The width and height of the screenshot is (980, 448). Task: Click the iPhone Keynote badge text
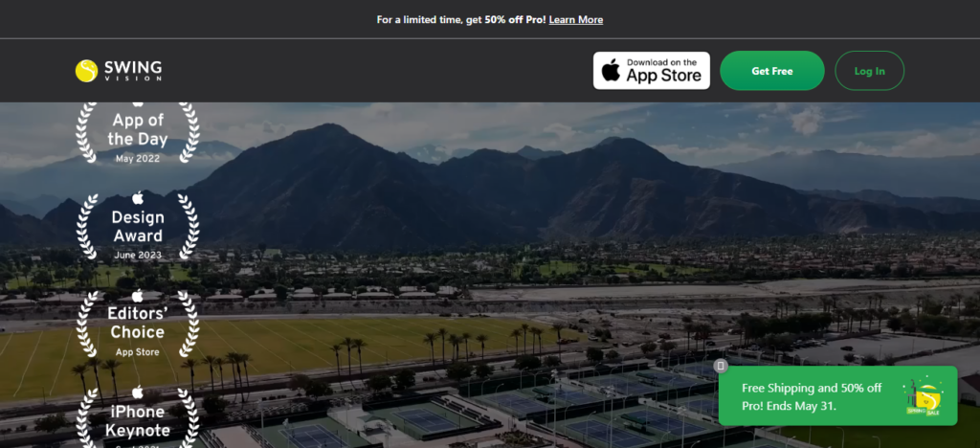pyautogui.click(x=138, y=421)
